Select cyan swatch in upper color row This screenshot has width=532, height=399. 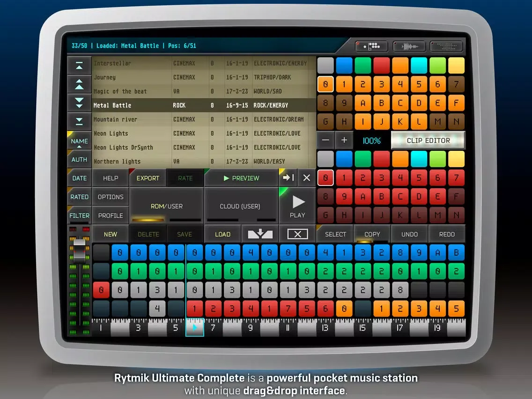click(419, 66)
